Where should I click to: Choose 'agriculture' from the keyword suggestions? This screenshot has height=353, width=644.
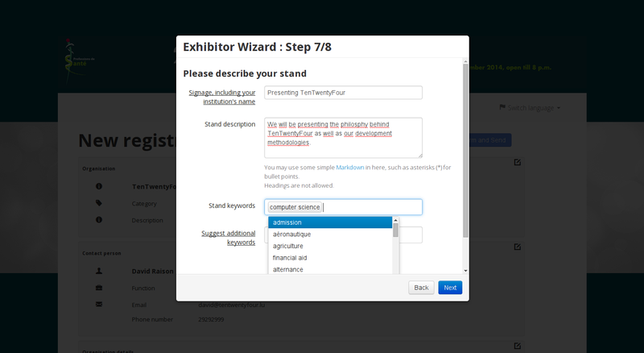point(330,246)
